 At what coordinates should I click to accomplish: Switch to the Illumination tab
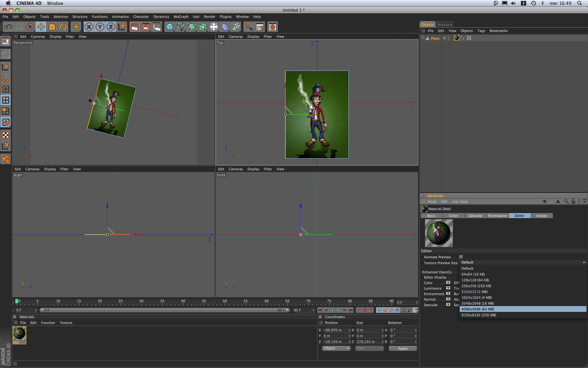(x=497, y=216)
